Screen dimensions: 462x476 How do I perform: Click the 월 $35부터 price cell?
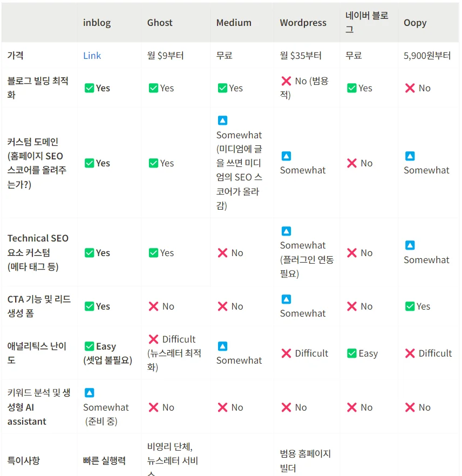[x=301, y=56]
